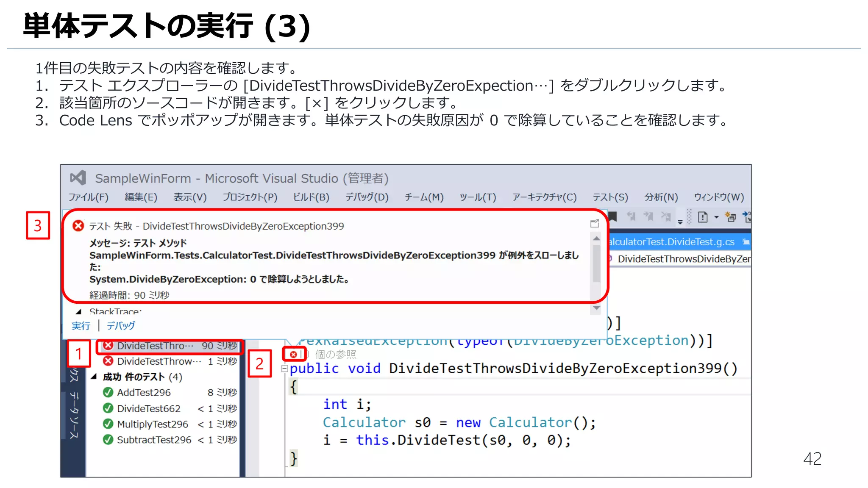Click the Visual Studio logo icon
Viewport: 868px width, 488px height.
pos(78,178)
